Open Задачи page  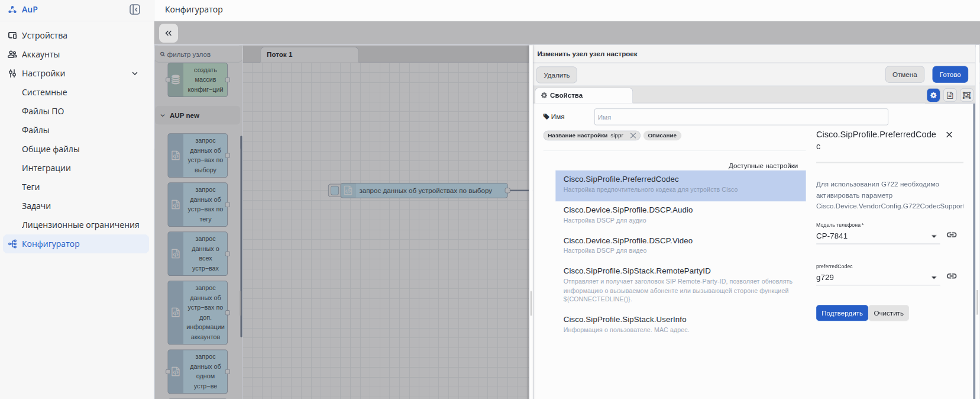[36, 206]
